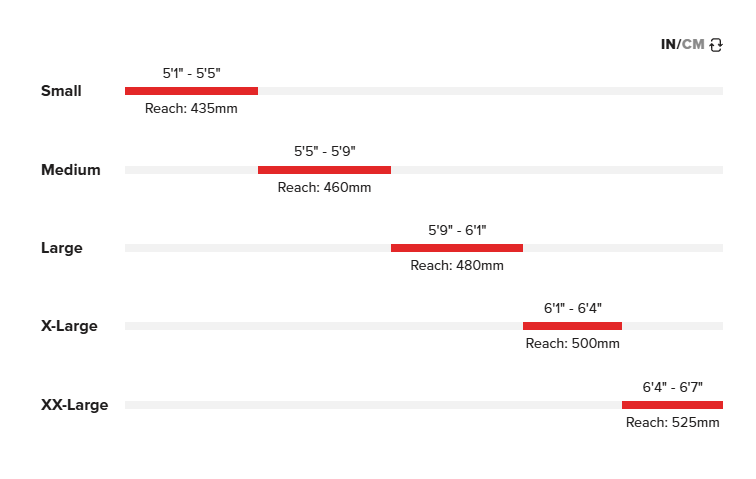The width and height of the screenshot is (756, 479).
Task: Click the XX-Large size red bar
Action: [x=672, y=405]
